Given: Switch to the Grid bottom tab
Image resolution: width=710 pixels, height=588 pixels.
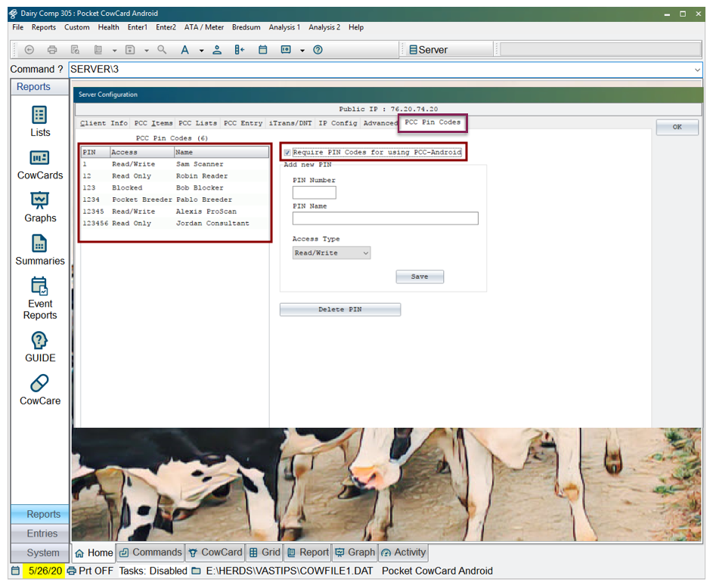Looking at the screenshot, I should click(265, 552).
